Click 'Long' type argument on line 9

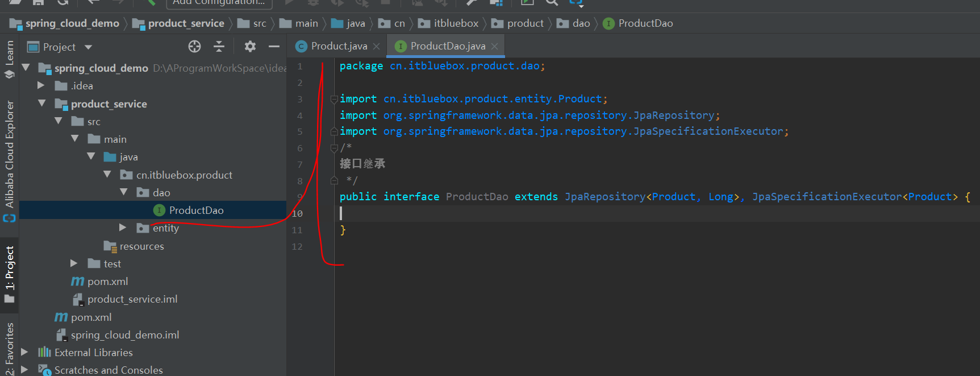(721, 197)
